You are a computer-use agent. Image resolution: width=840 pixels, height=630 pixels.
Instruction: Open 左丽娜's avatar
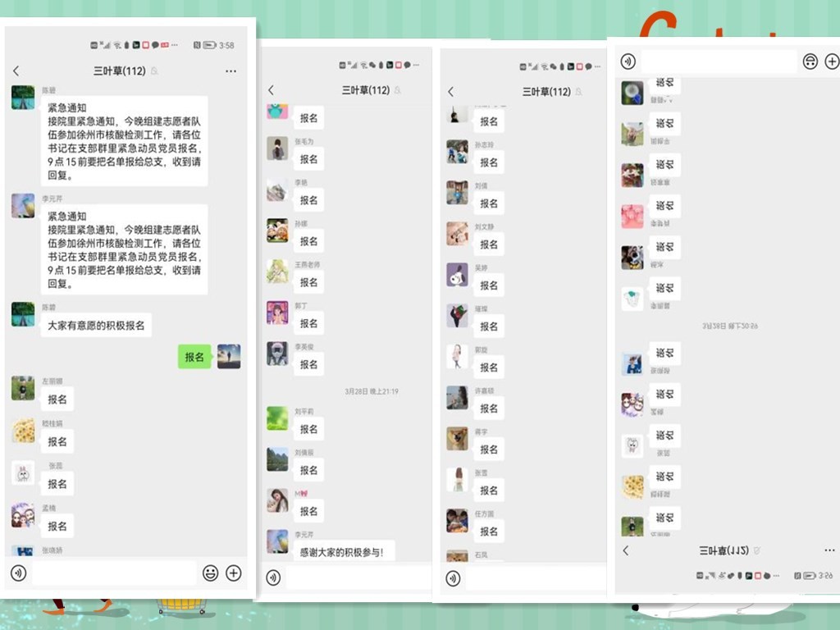pyautogui.click(x=23, y=388)
